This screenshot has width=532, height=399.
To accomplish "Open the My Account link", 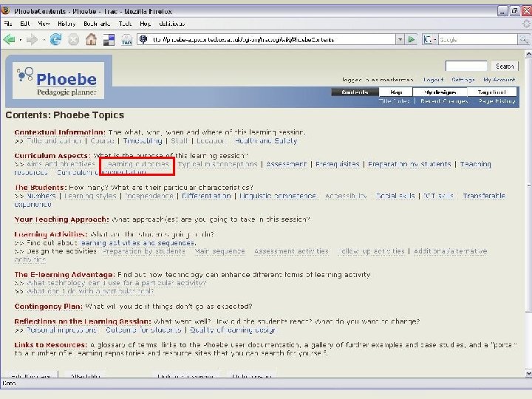I will point(499,80).
